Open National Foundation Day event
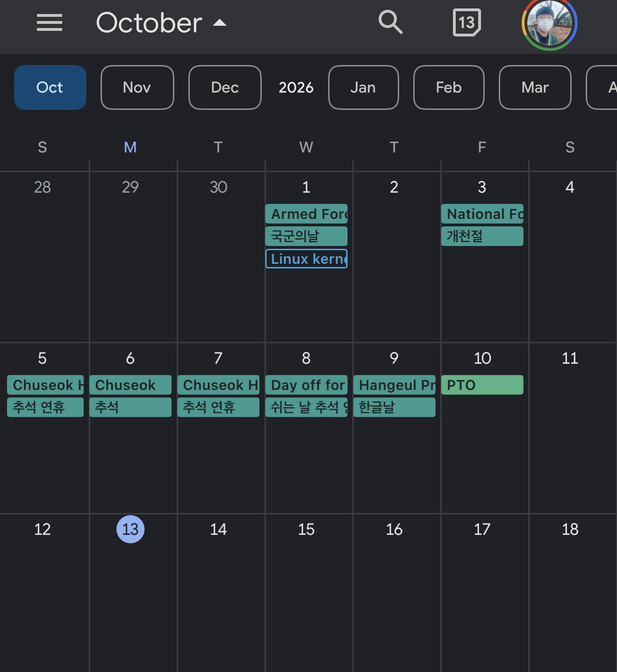The image size is (617, 672). (482, 214)
